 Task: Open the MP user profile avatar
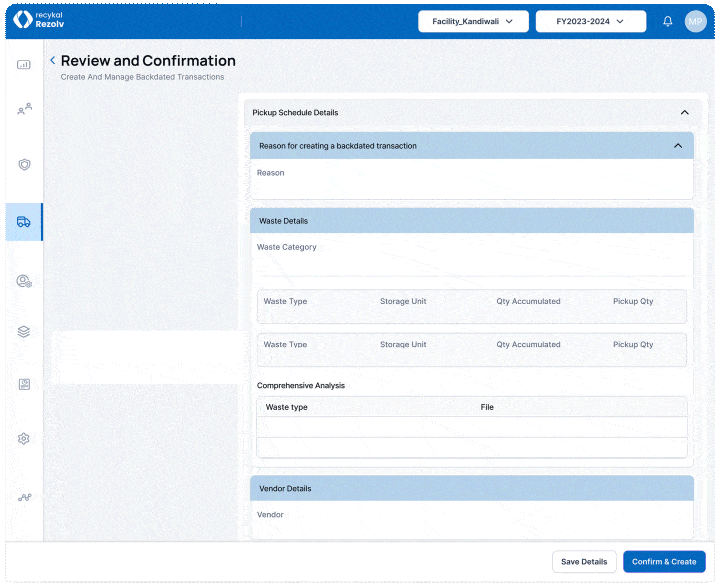[x=696, y=21]
